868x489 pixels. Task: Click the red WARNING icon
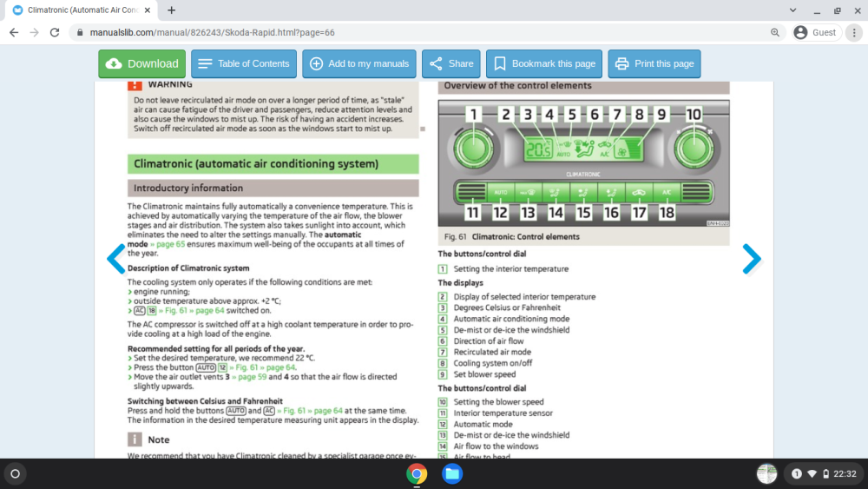135,85
